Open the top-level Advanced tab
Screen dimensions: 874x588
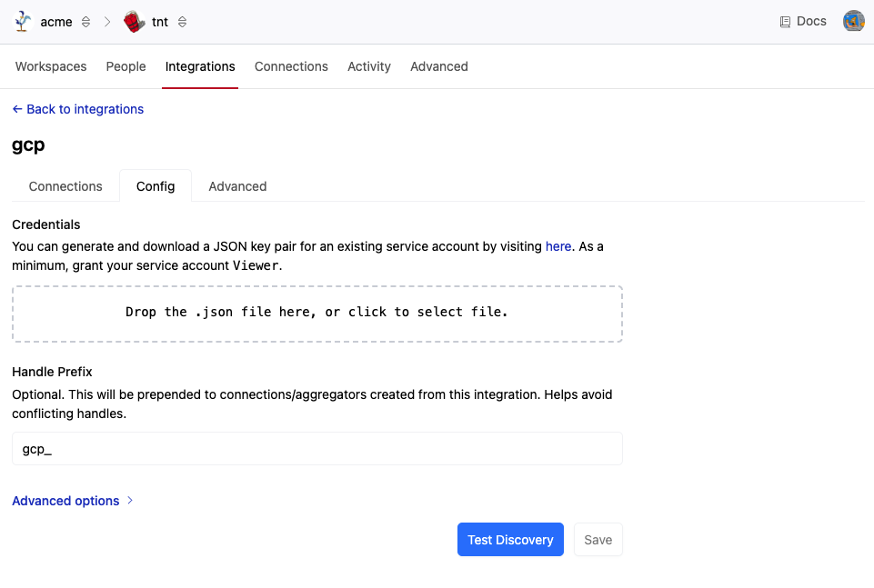(439, 66)
